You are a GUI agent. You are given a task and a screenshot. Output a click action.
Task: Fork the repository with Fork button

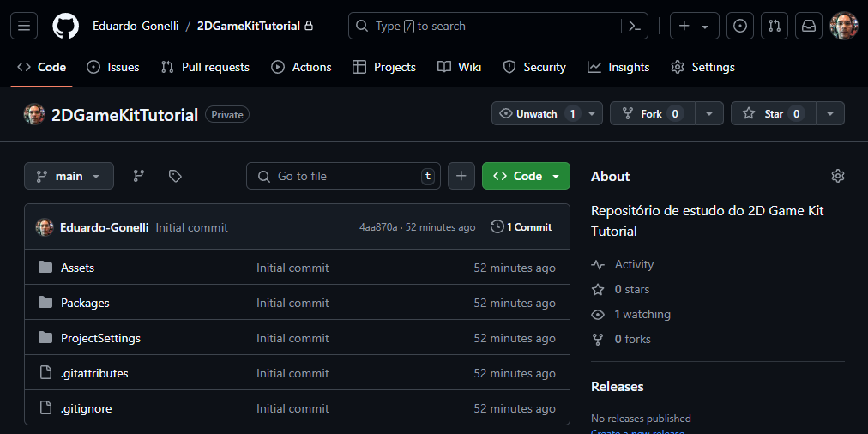653,113
